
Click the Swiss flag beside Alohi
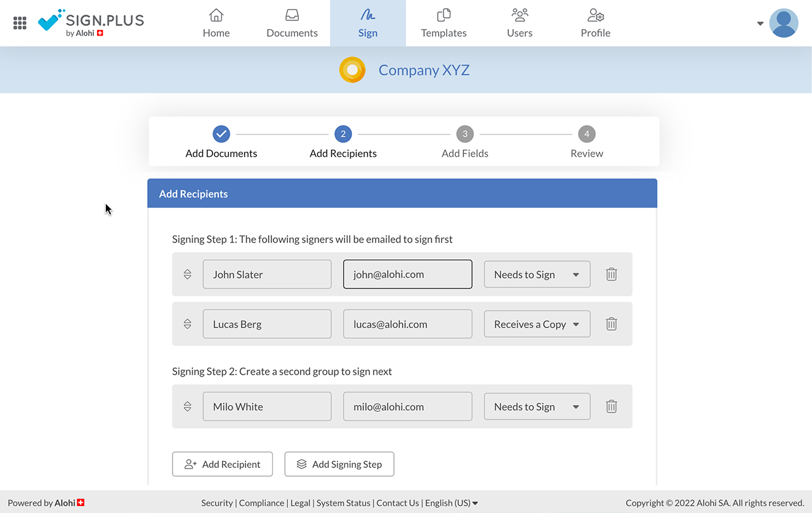point(80,502)
